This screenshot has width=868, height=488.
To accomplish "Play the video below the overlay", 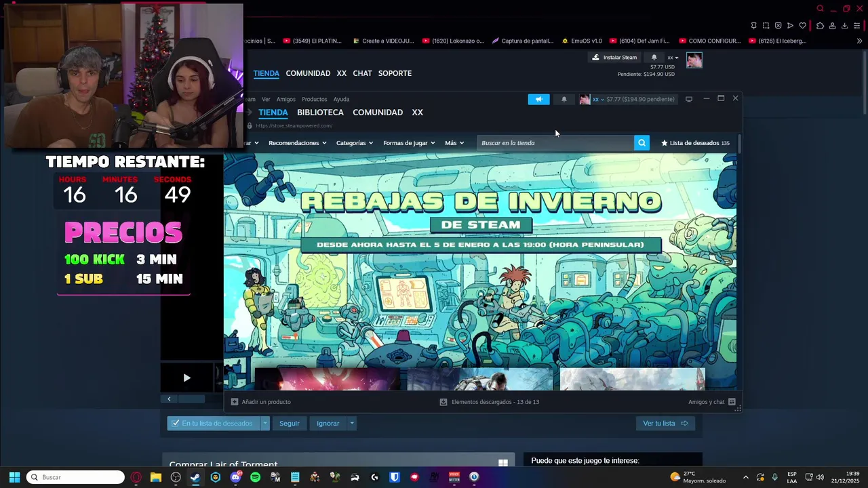I will click(187, 378).
